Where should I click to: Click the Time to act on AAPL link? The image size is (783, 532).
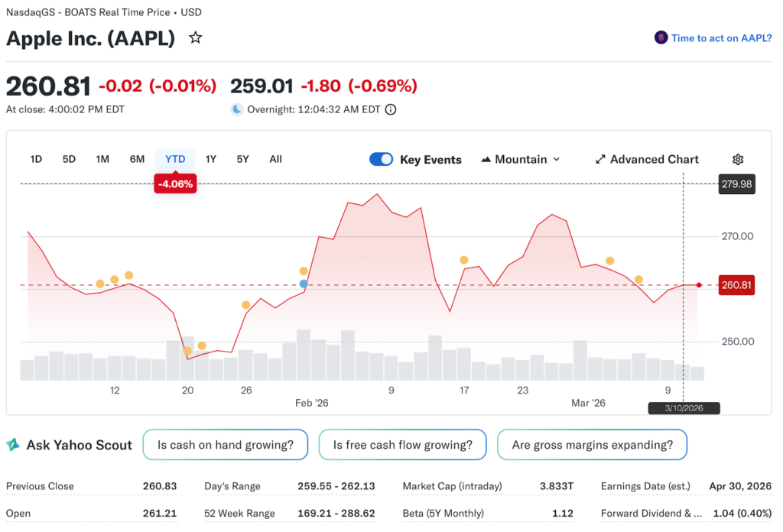click(x=721, y=37)
